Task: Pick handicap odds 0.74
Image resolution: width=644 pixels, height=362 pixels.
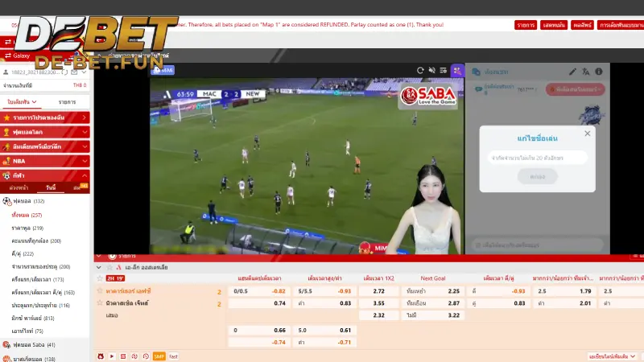Action: click(x=258, y=303)
